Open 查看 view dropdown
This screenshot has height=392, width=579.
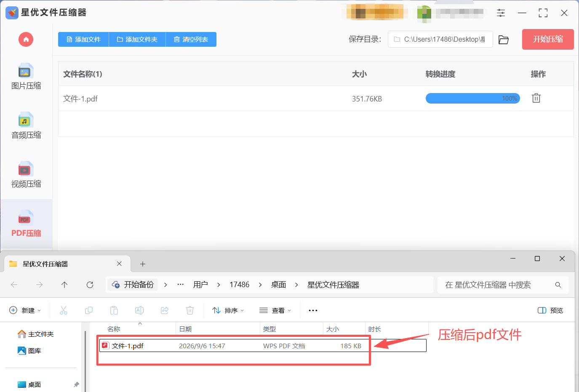pos(275,310)
